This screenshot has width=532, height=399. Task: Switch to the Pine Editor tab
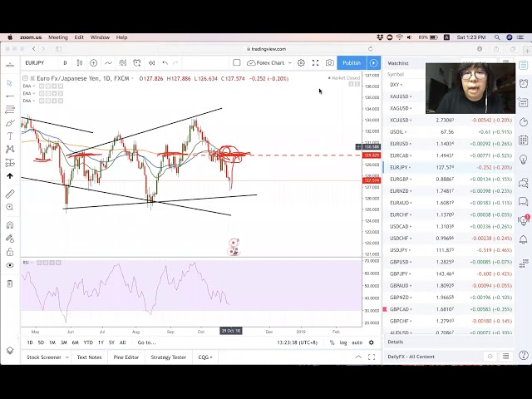126,357
